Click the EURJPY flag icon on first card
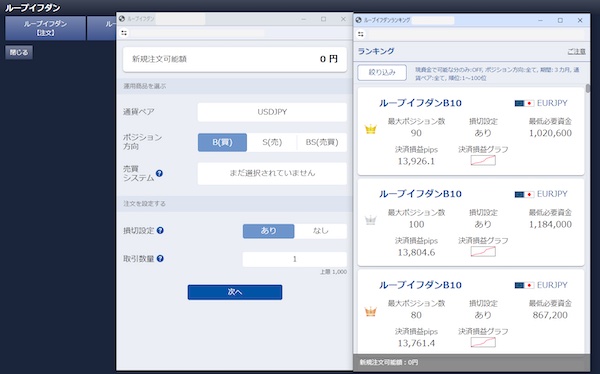600x374 pixels. tap(524, 103)
